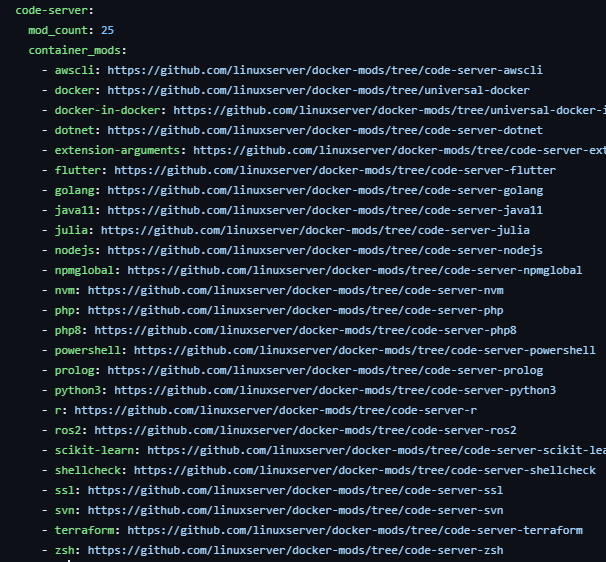Click the mod_count key

[58, 31]
